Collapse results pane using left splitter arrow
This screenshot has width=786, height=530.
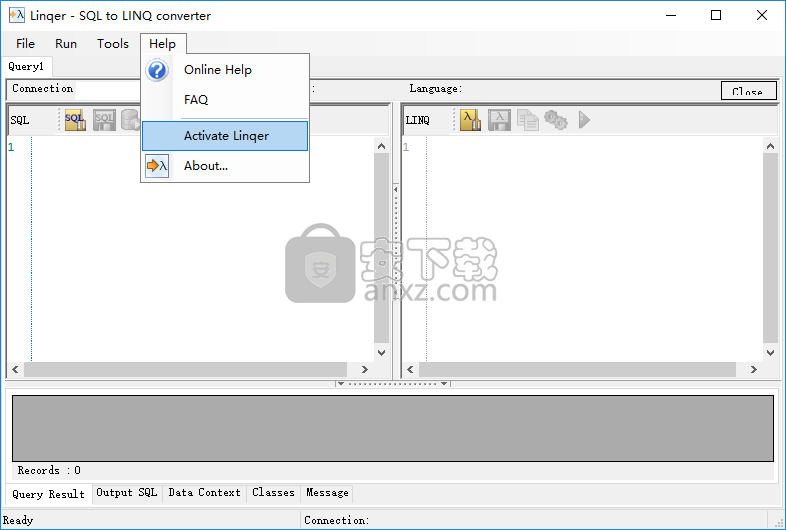[340, 384]
